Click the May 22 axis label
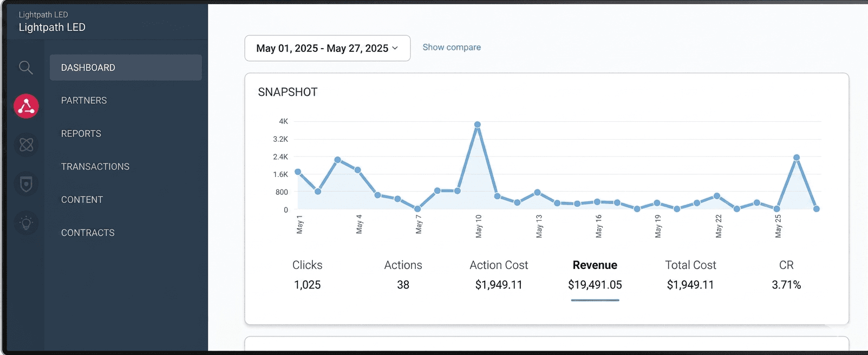 (x=719, y=226)
